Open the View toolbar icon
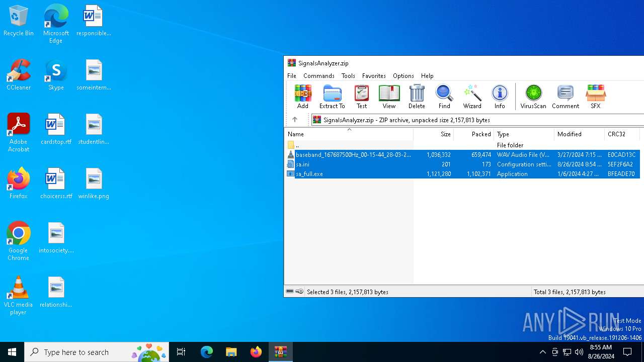This screenshot has height=362, width=644. click(x=389, y=97)
